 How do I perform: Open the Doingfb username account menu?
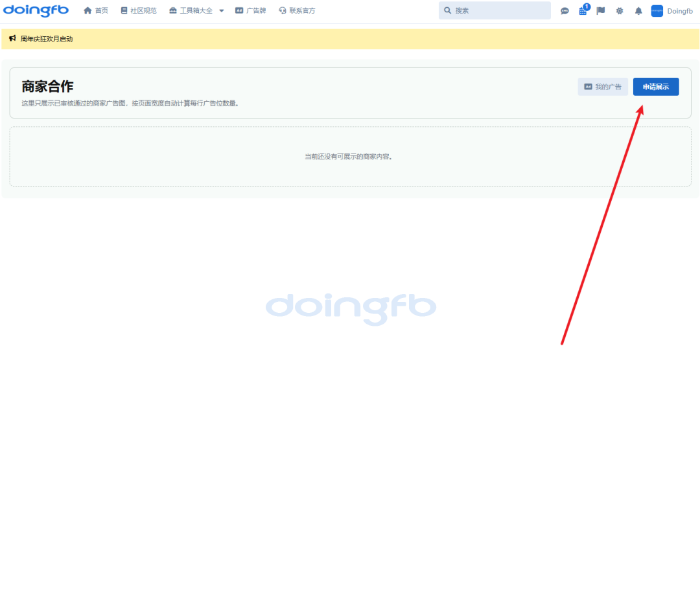coord(680,11)
